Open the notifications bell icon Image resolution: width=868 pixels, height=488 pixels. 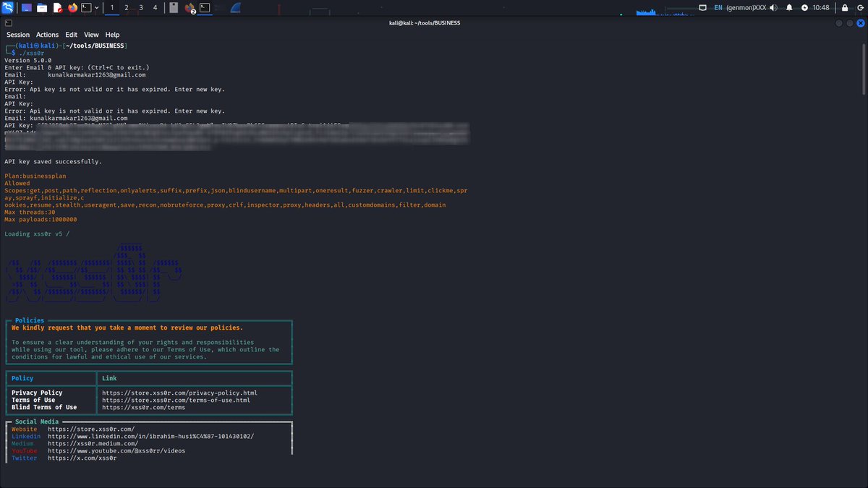(x=789, y=7)
